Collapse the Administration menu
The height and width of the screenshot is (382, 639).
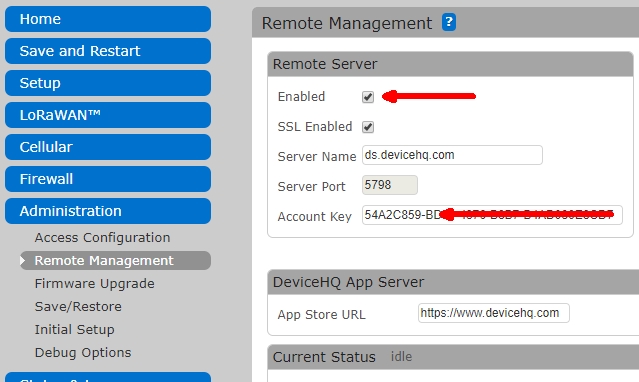coord(108,211)
